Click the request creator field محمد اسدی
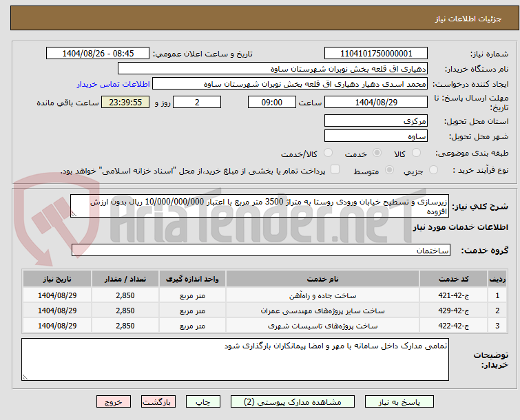 pyautogui.click(x=290, y=84)
